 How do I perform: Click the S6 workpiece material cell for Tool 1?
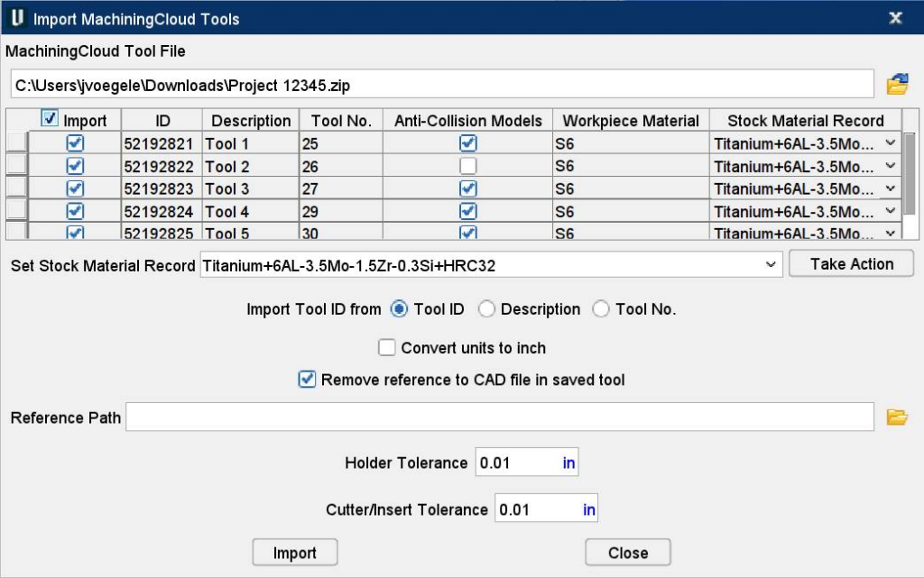click(631, 143)
